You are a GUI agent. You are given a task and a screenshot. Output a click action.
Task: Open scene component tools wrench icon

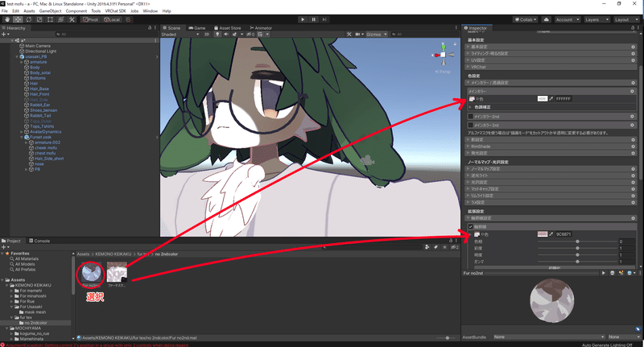(349, 34)
